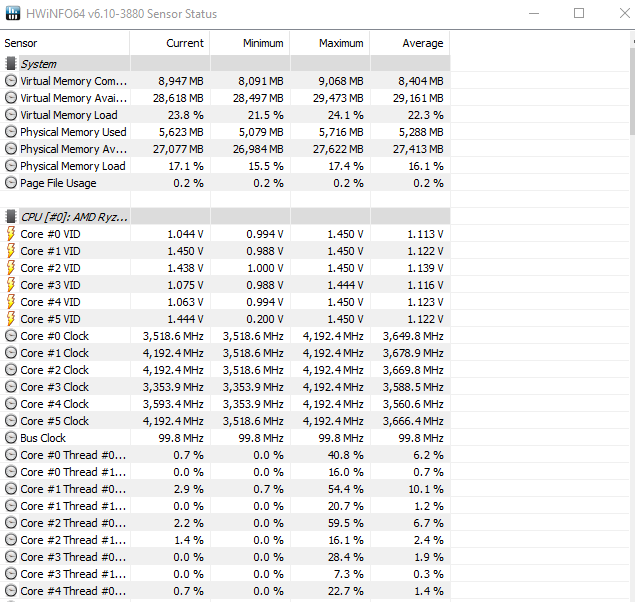The height and width of the screenshot is (602, 635).
Task: Maximize the HWiNFO64 Sensor Status window
Action: (x=579, y=13)
